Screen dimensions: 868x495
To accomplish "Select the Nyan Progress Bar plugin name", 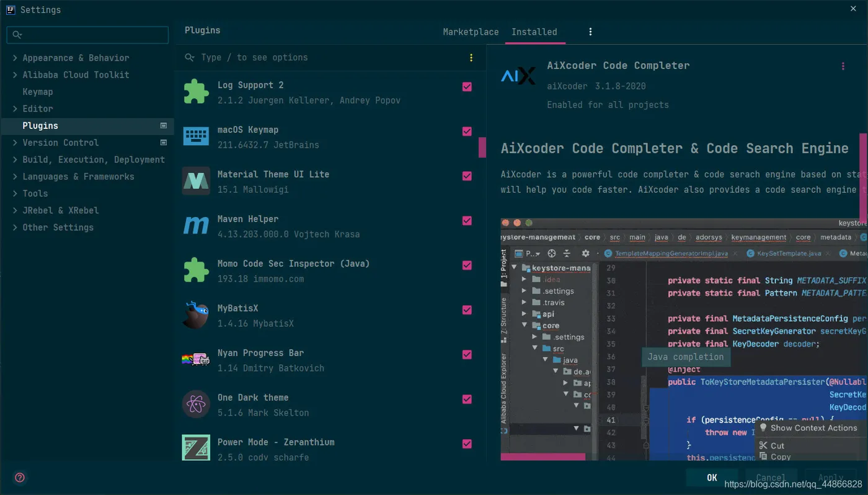I will pos(261,353).
